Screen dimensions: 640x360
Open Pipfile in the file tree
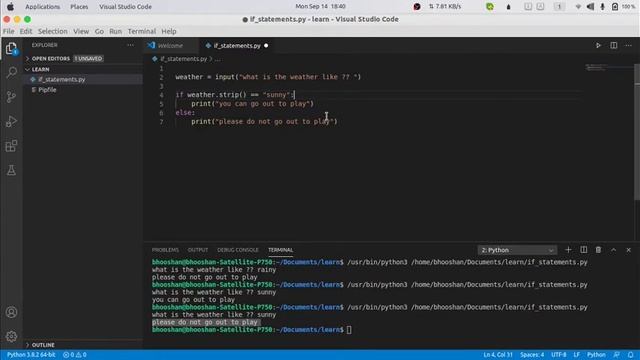coord(47,90)
